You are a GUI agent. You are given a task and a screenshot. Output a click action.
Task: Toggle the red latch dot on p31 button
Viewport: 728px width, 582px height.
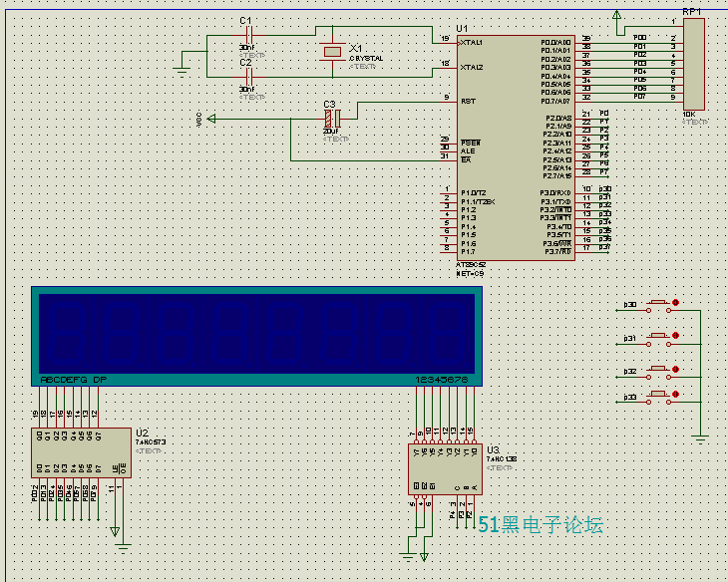[675, 335]
